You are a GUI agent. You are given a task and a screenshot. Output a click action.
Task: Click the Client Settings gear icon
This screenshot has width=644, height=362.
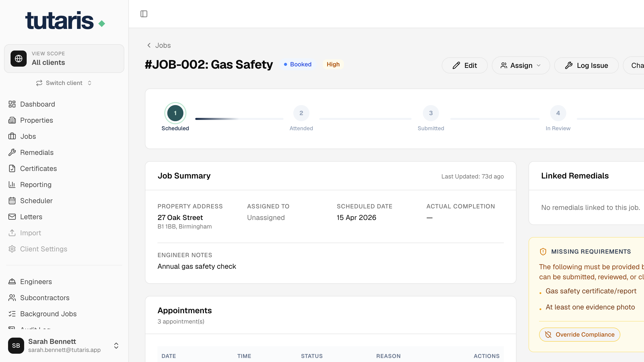(x=12, y=249)
